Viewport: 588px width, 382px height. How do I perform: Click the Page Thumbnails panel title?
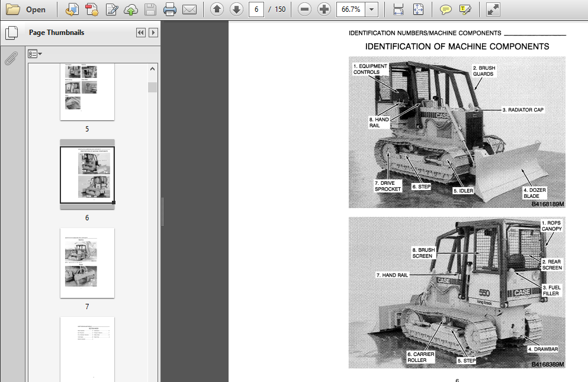57,33
